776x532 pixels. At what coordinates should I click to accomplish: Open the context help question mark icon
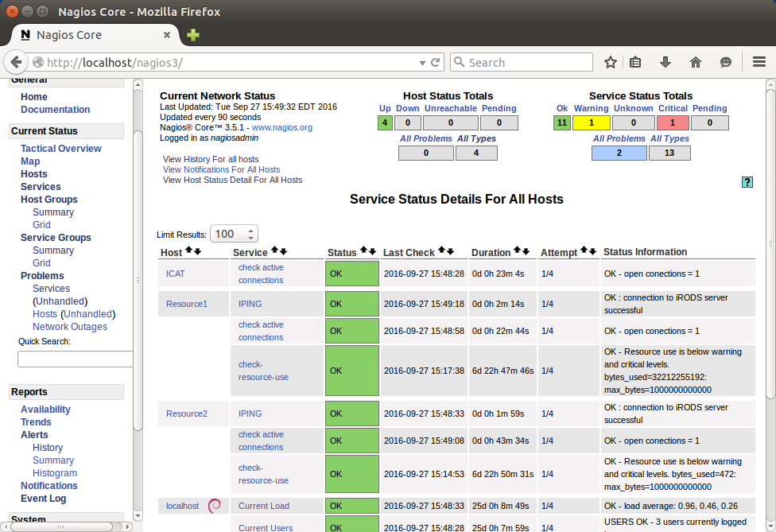coord(747,182)
